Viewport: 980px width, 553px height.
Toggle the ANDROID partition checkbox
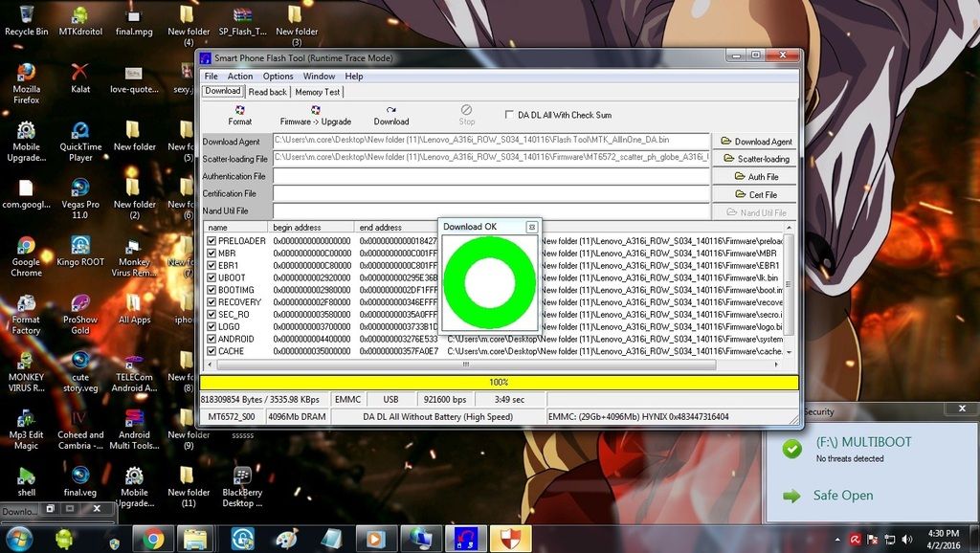pos(212,339)
